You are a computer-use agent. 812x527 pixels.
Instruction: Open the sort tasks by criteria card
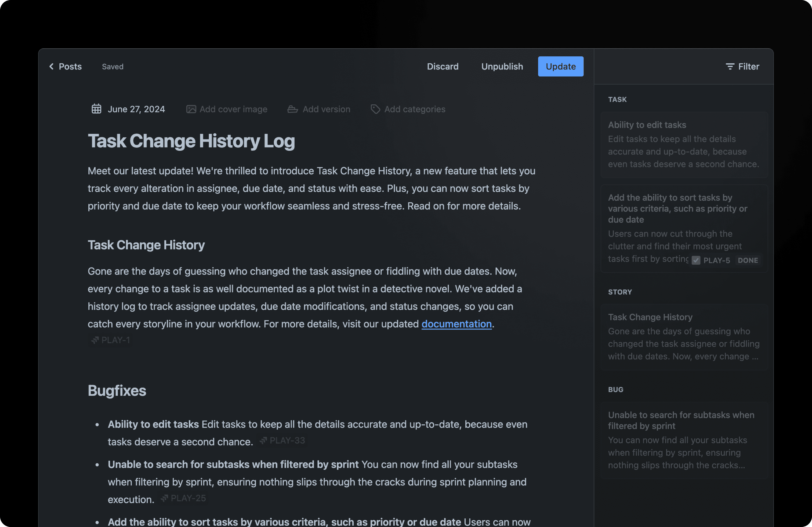pyautogui.click(x=684, y=228)
